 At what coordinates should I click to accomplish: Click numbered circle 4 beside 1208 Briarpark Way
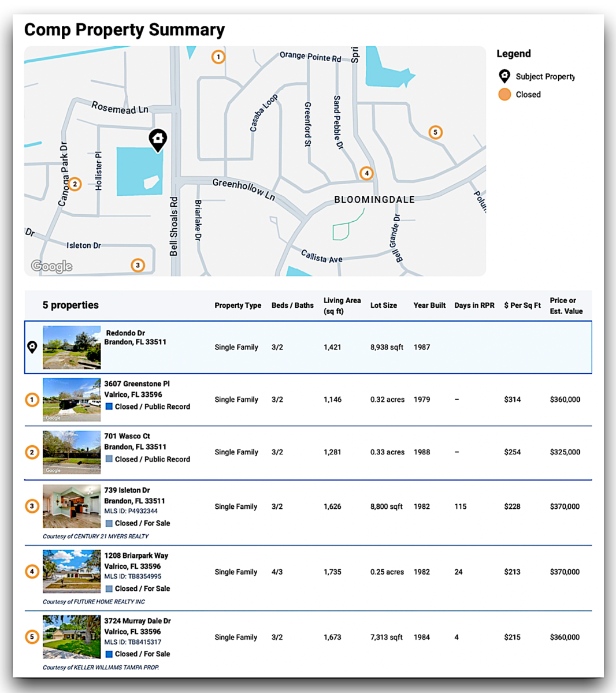point(32,572)
